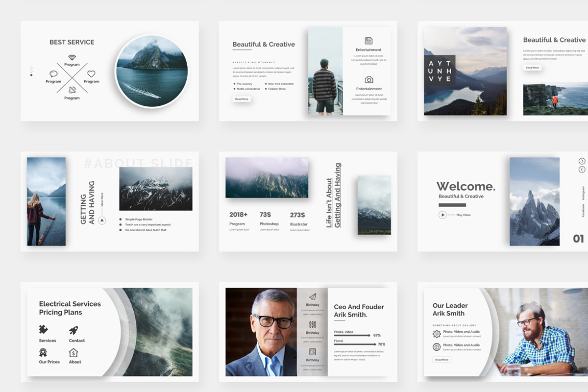Click the Photo, video 67% progress bar
The width and height of the screenshot is (588, 392).
point(352,335)
